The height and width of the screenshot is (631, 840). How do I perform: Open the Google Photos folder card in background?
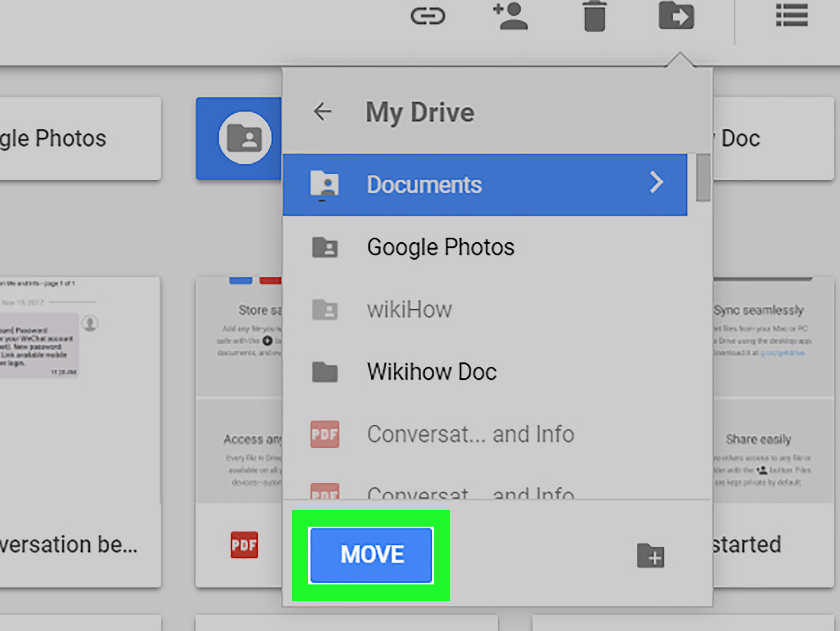[x=80, y=138]
